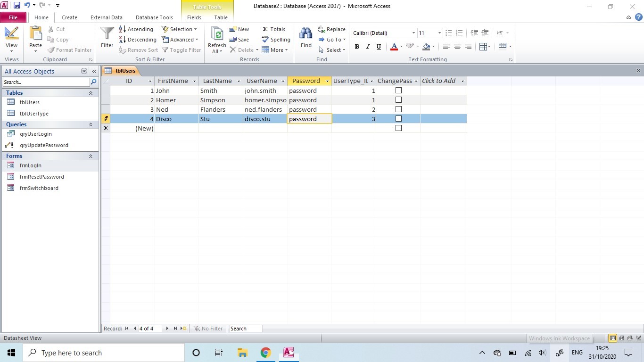Show Totals row

(x=273, y=29)
